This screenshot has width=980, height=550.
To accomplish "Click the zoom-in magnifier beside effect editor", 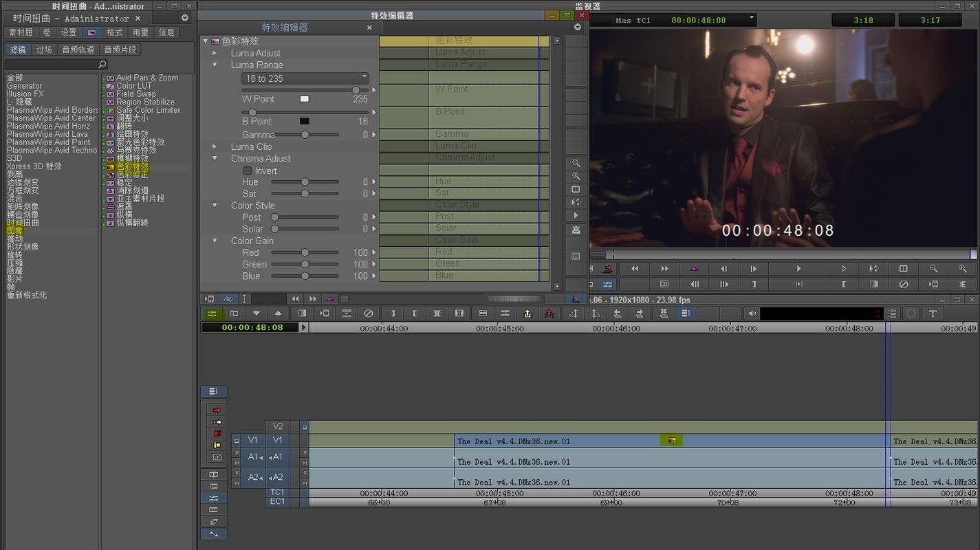I will click(x=576, y=176).
